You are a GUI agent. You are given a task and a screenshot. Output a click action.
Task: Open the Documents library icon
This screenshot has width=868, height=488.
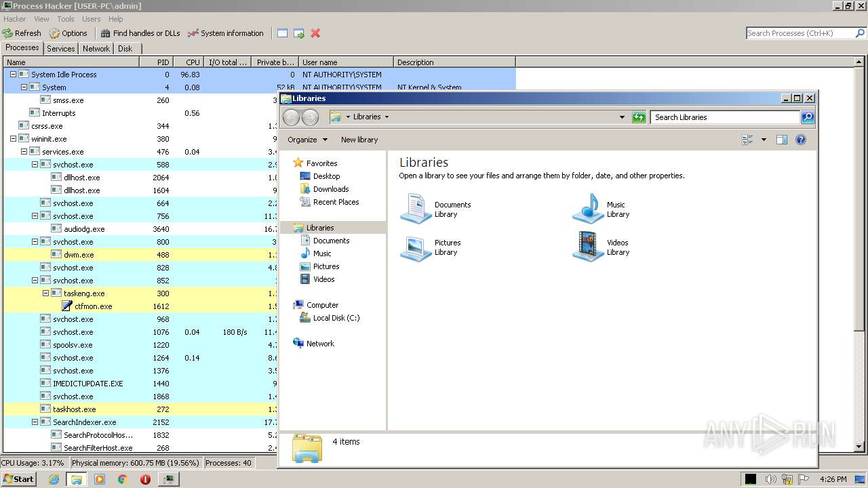coord(416,209)
